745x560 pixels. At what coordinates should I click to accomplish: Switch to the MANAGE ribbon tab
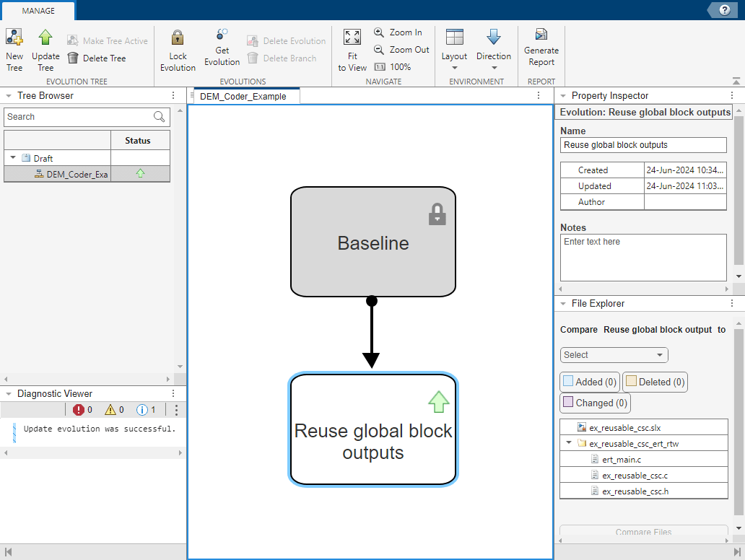pyautogui.click(x=38, y=11)
